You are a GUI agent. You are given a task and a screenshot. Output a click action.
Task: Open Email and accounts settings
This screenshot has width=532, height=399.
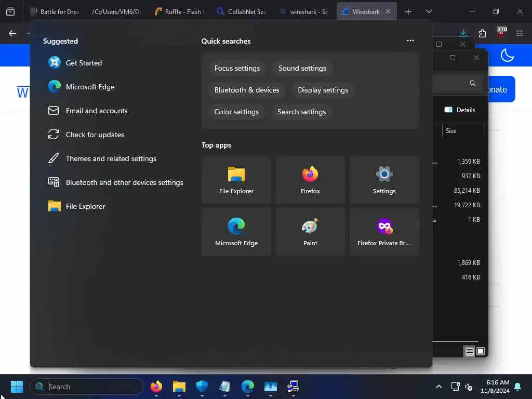[88, 111]
